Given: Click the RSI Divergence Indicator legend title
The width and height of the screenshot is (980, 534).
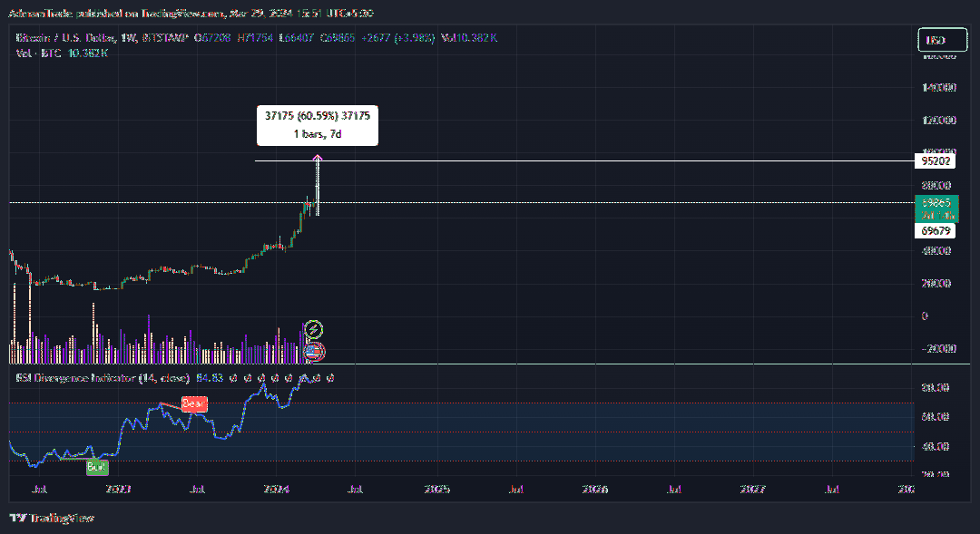Looking at the screenshot, I should click(x=103, y=378).
